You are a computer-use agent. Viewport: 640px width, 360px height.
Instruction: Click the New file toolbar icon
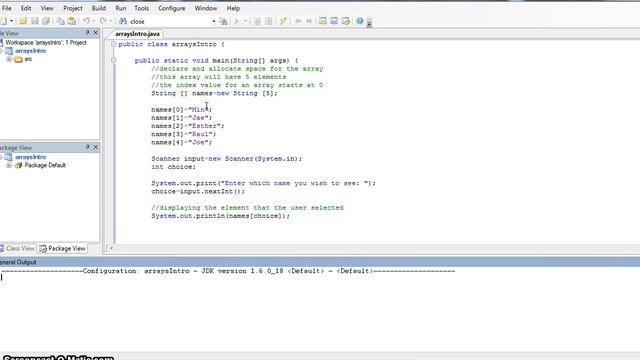tap(4, 21)
